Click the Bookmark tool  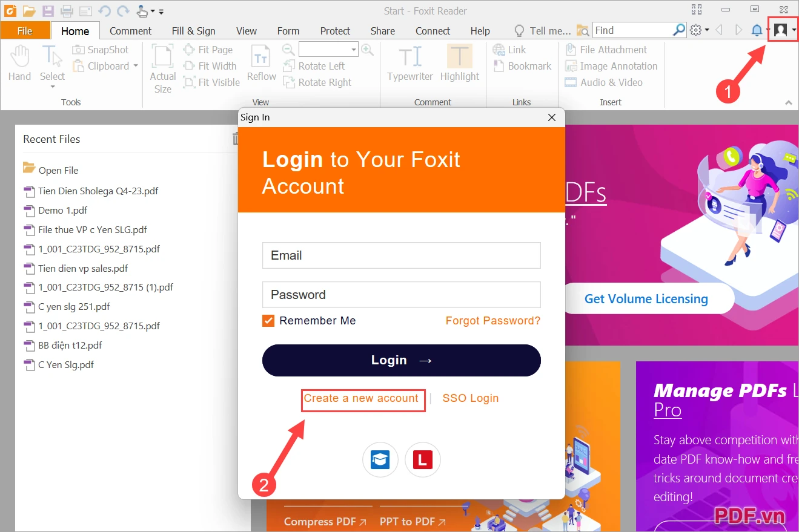[x=522, y=66]
